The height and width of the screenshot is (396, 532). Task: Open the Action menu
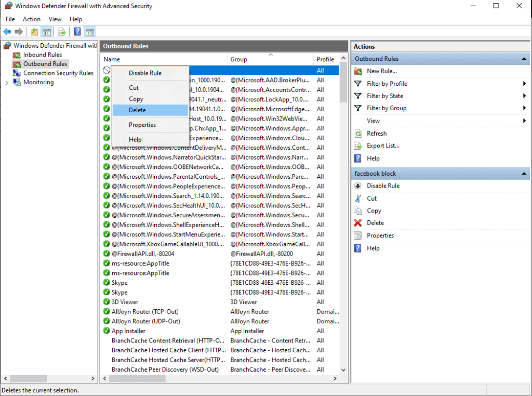(32, 19)
